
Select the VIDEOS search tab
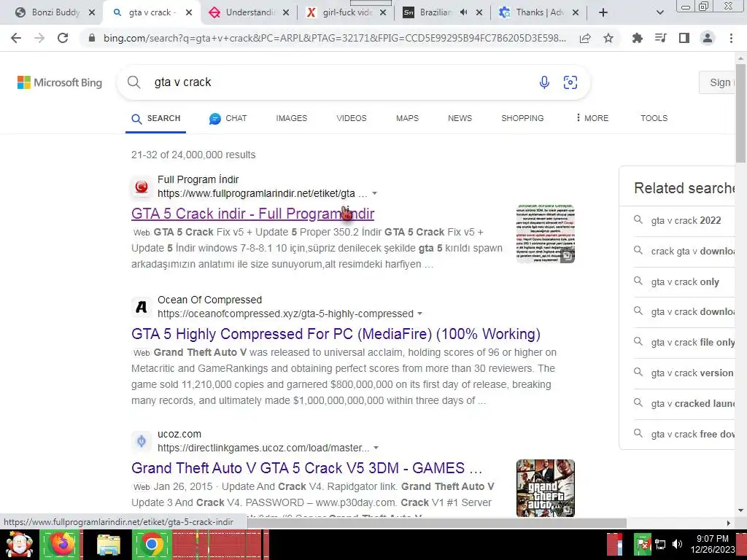tap(352, 118)
